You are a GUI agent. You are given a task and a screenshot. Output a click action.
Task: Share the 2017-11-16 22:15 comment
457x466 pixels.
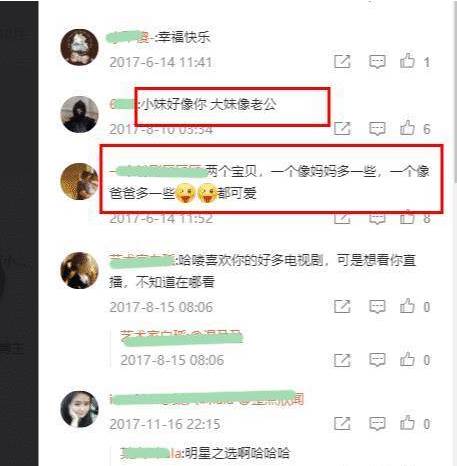pyautogui.click(x=342, y=424)
